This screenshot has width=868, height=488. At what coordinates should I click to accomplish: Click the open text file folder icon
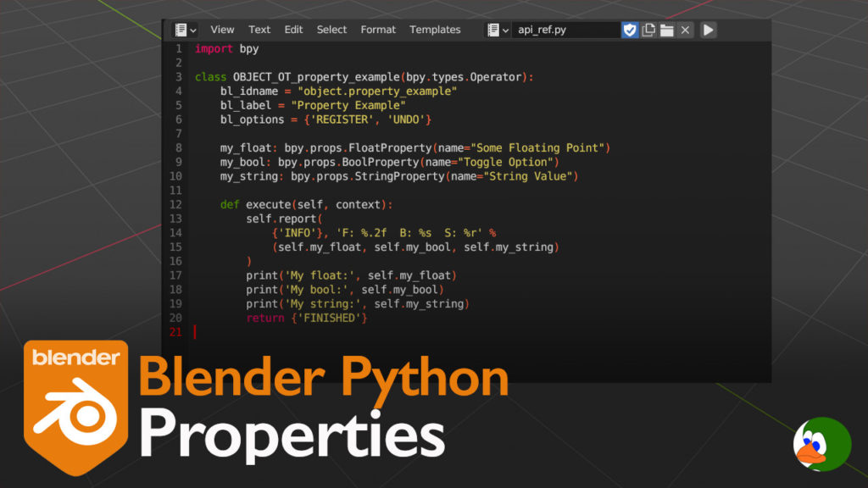coord(667,30)
